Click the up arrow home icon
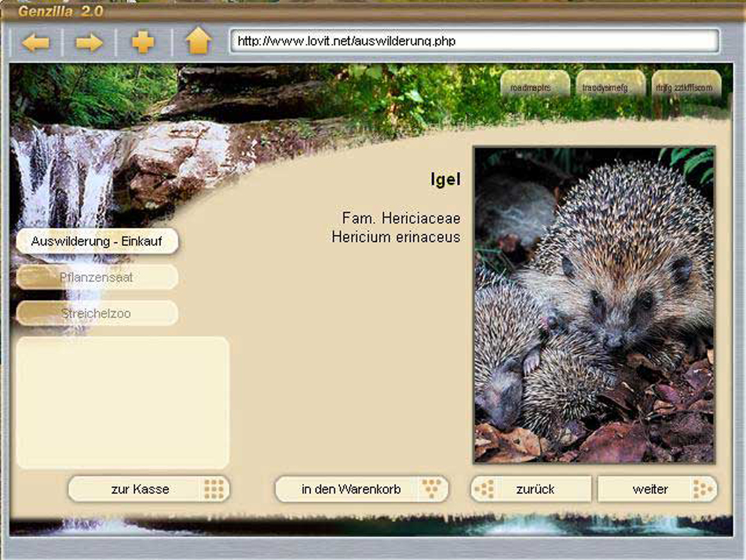Viewport: 746px width, 560px height. point(198,41)
